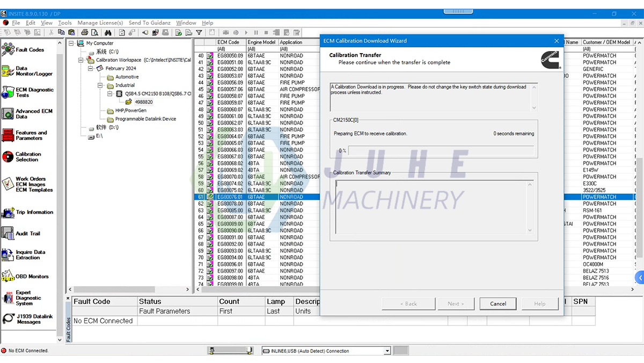Viewport: 644px width, 363px height.
Task: Click Help in the wizard dialog
Action: [x=540, y=303]
